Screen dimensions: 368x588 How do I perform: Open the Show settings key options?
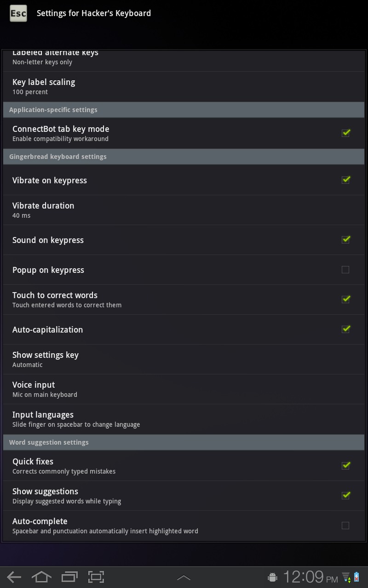184,359
